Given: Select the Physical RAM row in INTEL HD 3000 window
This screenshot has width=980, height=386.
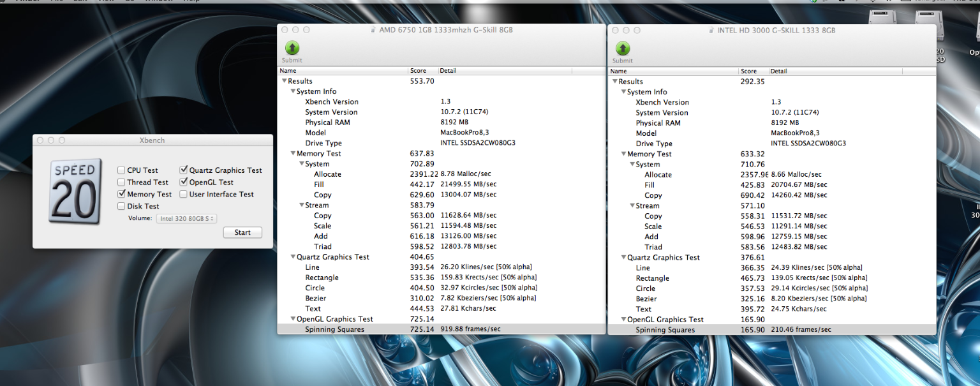Looking at the screenshot, I should [772, 123].
